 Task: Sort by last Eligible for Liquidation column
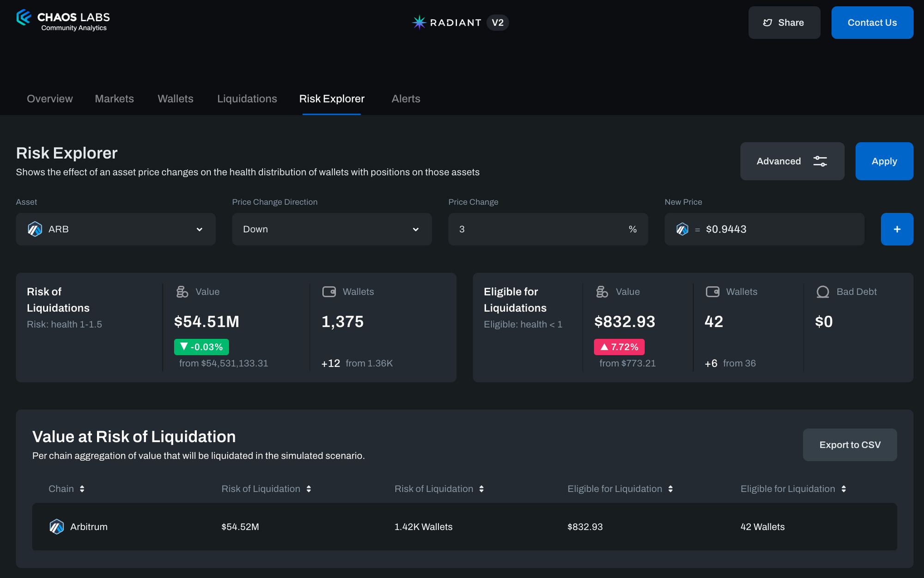[x=844, y=489]
